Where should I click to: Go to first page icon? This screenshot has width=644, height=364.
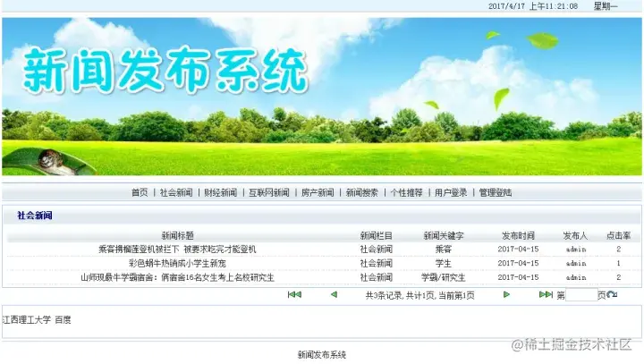click(294, 294)
